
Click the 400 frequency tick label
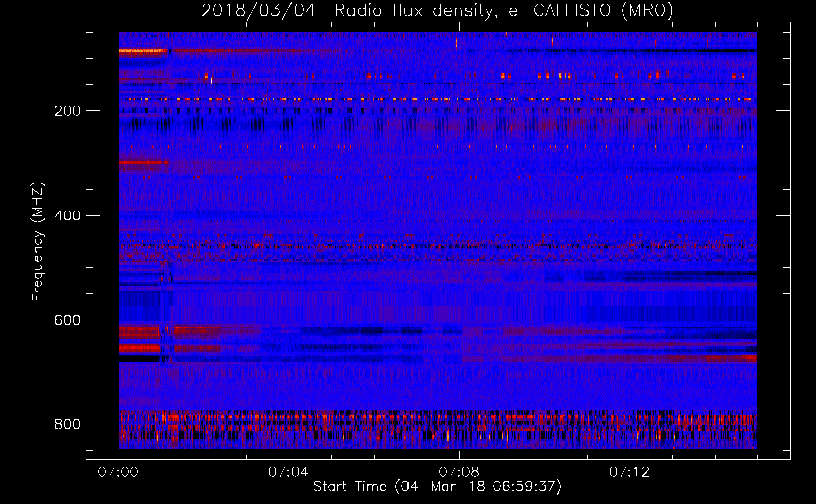click(x=68, y=216)
